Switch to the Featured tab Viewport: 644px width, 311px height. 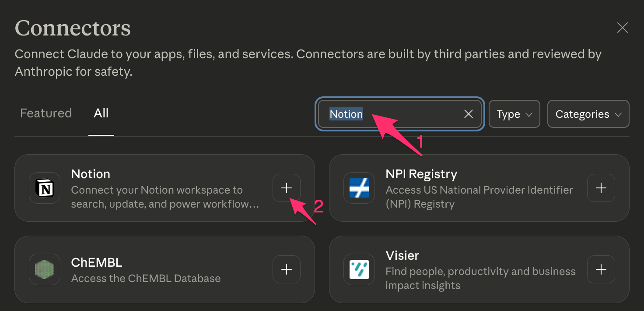(x=46, y=113)
